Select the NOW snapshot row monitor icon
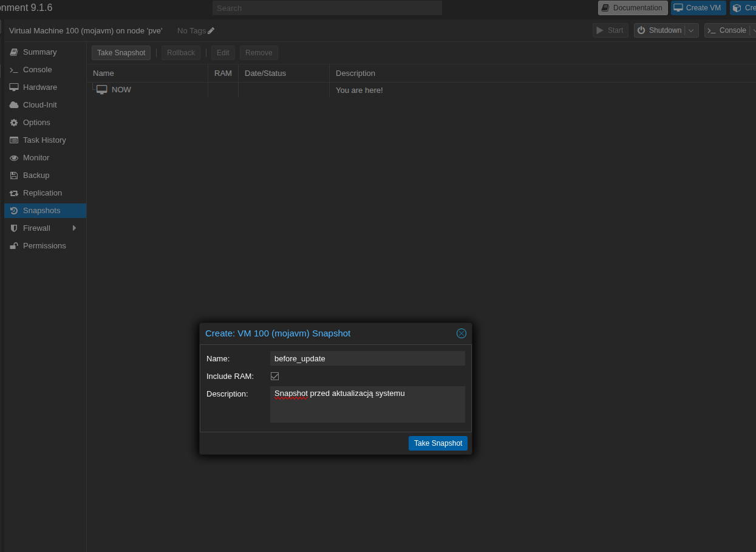Image resolution: width=756 pixels, height=552 pixels. [101, 89]
